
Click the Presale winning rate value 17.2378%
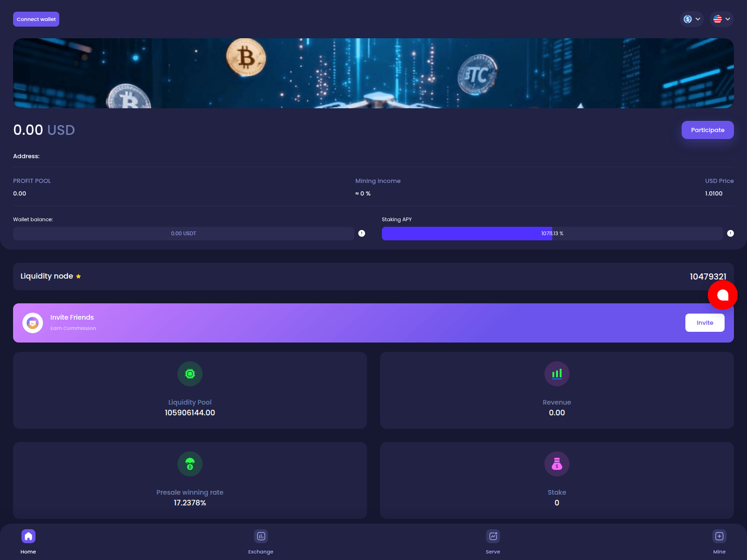pos(190,503)
